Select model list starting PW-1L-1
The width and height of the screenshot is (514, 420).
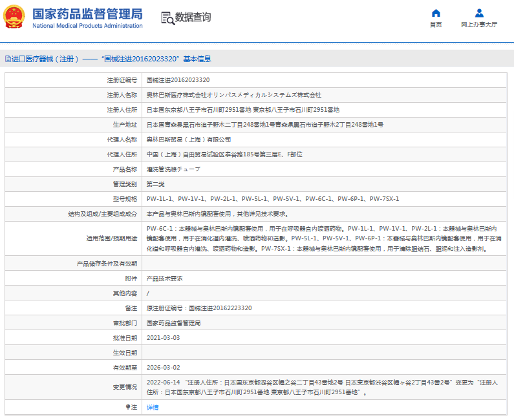[x=273, y=199]
